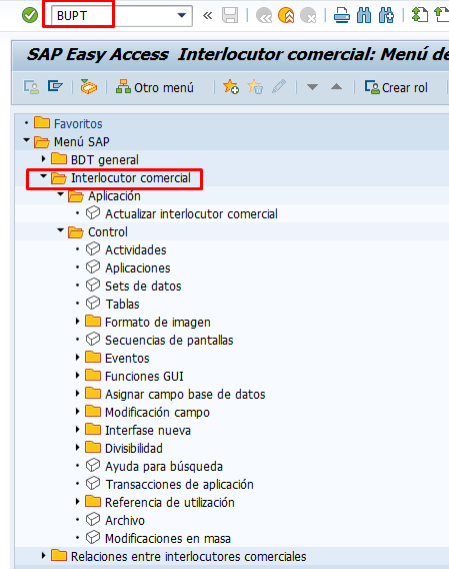Expand the Formato de imagen folder
Image resolution: width=449 pixels, height=569 pixels.
pyautogui.click(x=77, y=321)
